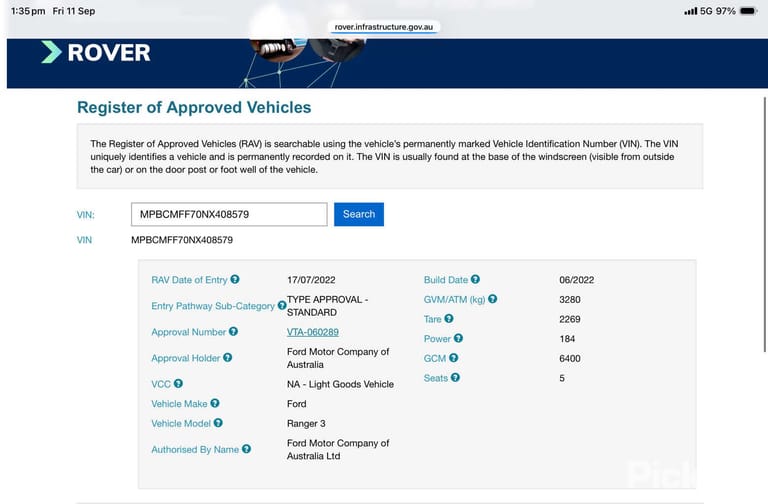The width and height of the screenshot is (768, 504).
Task: Open Power help icon
Action: [458, 338]
